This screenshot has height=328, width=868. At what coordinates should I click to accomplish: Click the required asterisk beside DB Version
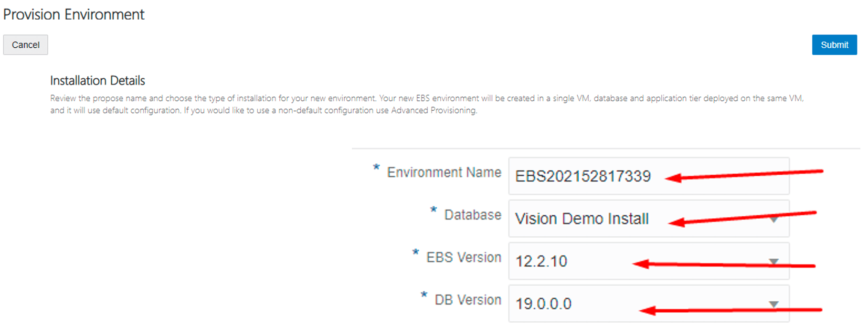(423, 295)
